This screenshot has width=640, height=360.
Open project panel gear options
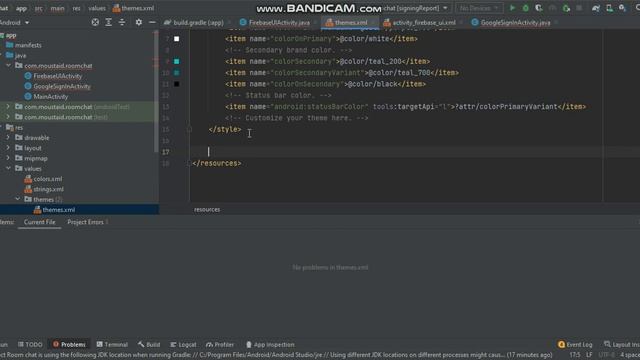click(x=139, y=22)
